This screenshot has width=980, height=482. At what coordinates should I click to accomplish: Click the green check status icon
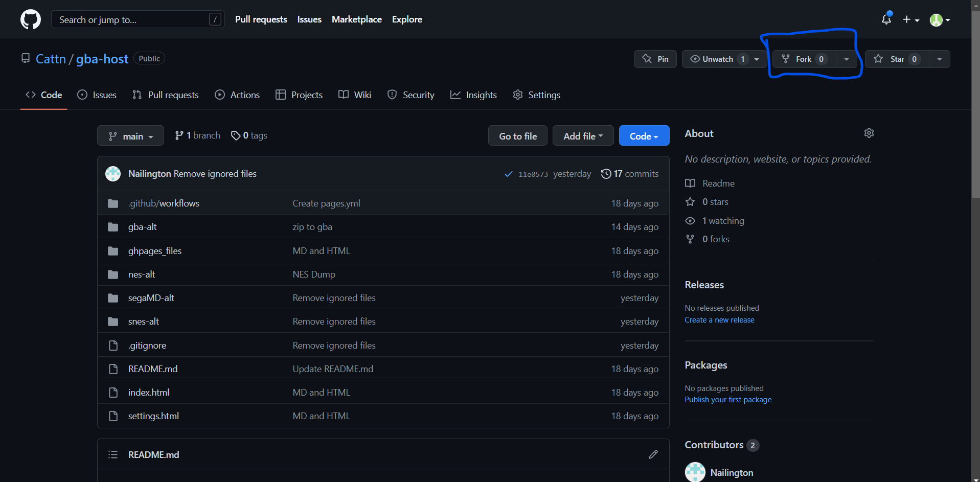pos(508,174)
